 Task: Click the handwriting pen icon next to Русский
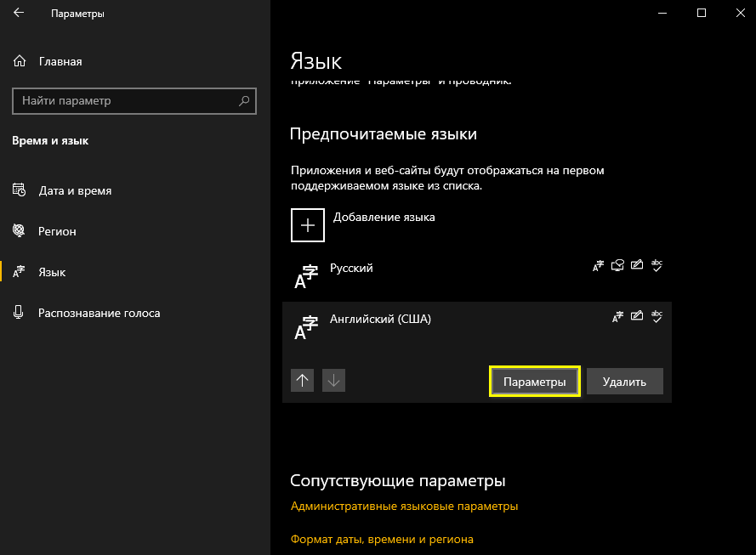pos(636,265)
